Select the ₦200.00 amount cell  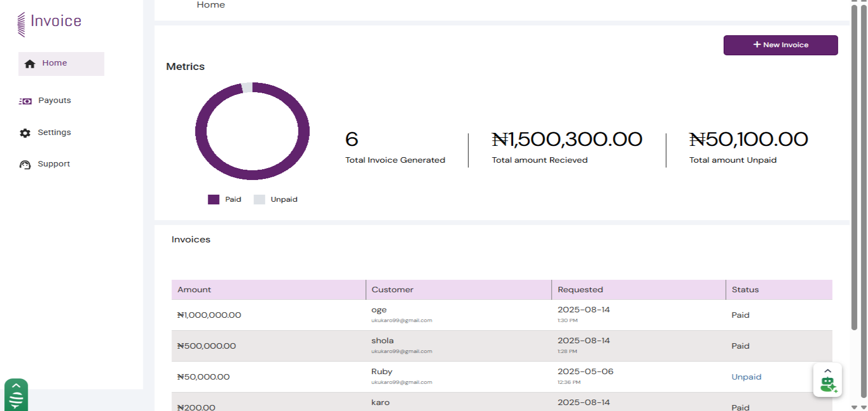click(196, 407)
